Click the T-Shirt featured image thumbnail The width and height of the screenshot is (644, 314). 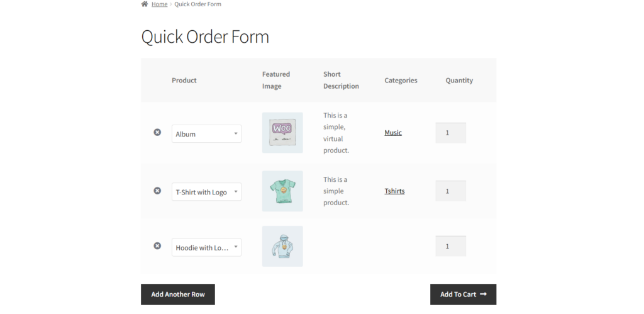(x=282, y=191)
